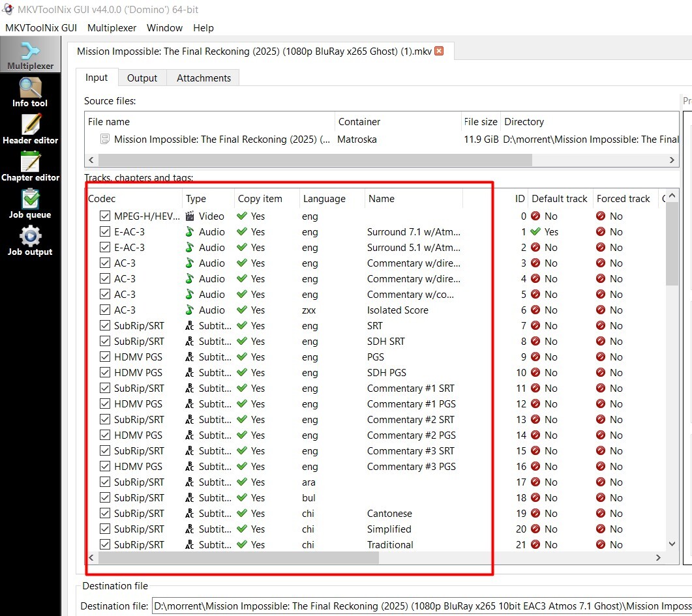This screenshot has width=692, height=616.
Task: Show the Job queue
Action: coord(30,203)
